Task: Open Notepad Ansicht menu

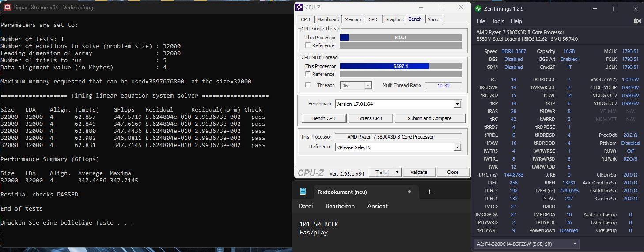Action: tap(378, 206)
